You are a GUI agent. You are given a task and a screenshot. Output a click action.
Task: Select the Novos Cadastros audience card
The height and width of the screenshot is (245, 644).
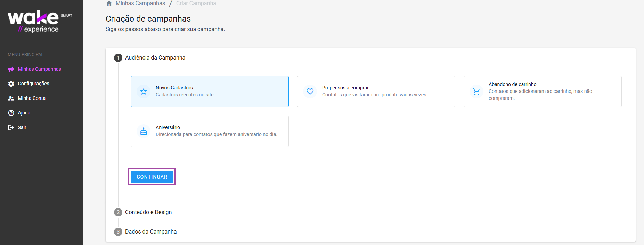[x=210, y=92]
